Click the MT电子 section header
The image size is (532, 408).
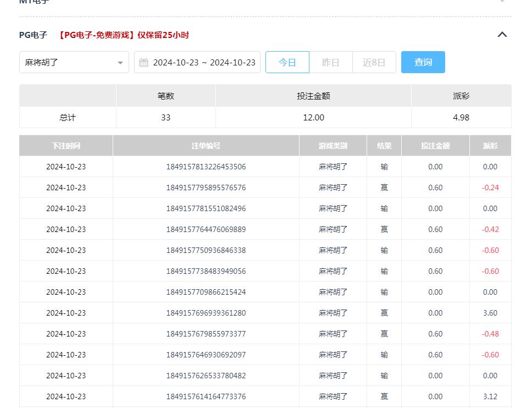[34, 3]
